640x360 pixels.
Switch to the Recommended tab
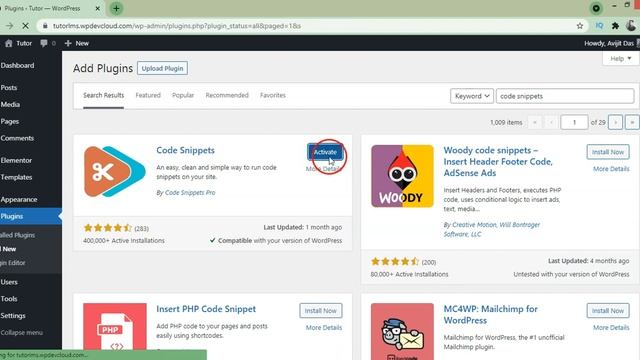coord(227,95)
